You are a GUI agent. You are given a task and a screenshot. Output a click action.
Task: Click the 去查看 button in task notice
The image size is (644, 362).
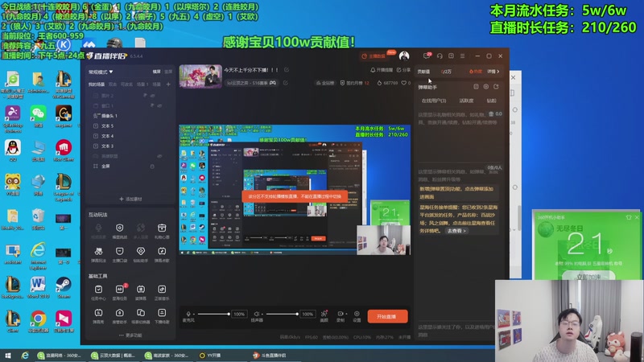click(456, 231)
